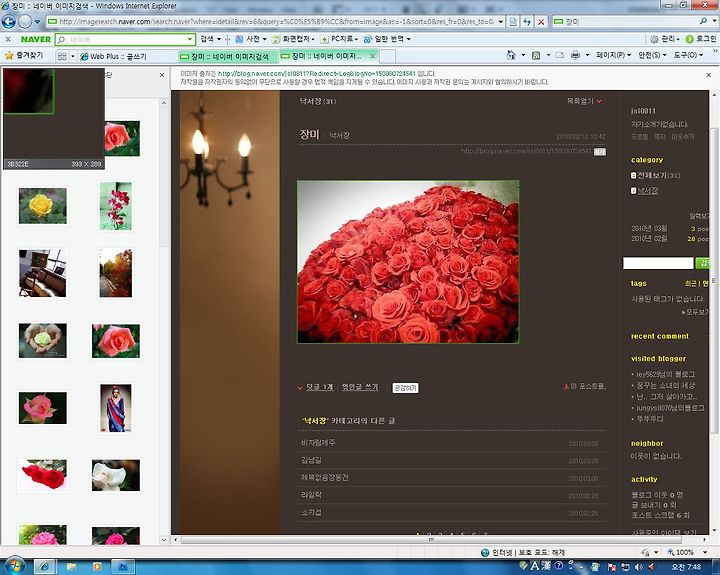
Task: Switch to the 장미 :: 네이버 이미지검색 tab
Action: click(228, 56)
